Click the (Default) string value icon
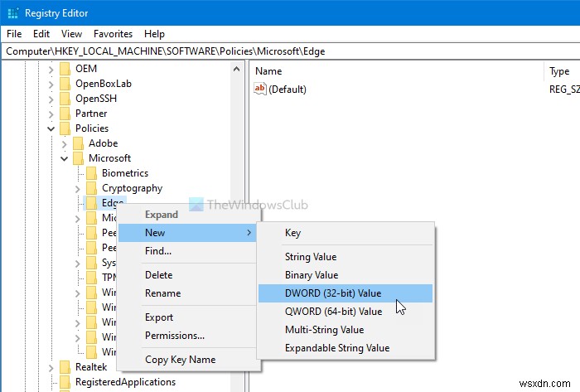Screen dimensions: 580x392 (260, 89)
